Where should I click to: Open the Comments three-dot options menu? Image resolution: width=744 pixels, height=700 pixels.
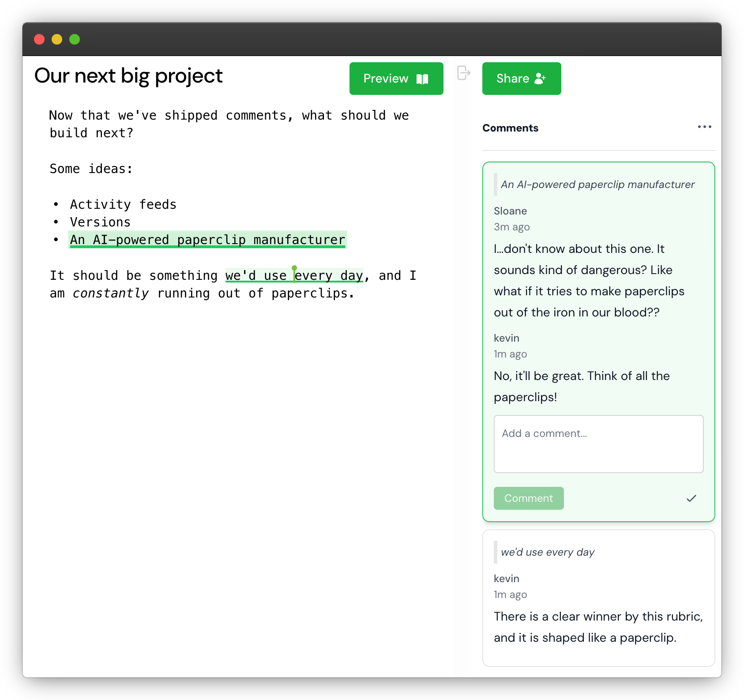(x=704, y=127)
